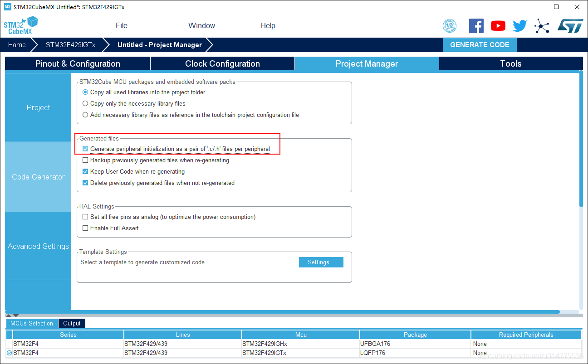Select the STM32F429IGTx table row

click(x=294, y=353)
